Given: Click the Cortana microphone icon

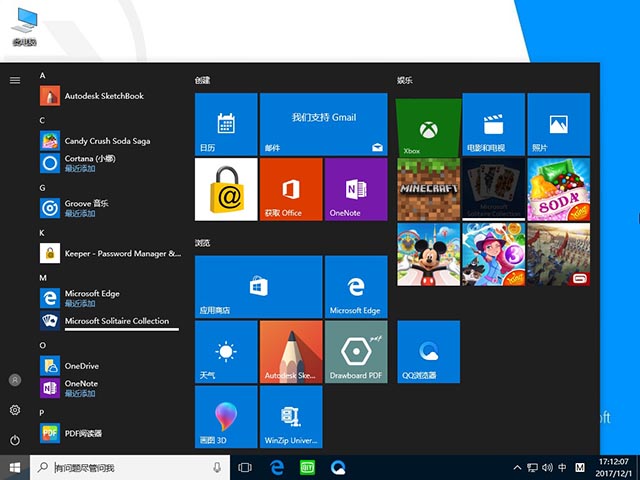Looking at the screenshot, I should (217, 468).
